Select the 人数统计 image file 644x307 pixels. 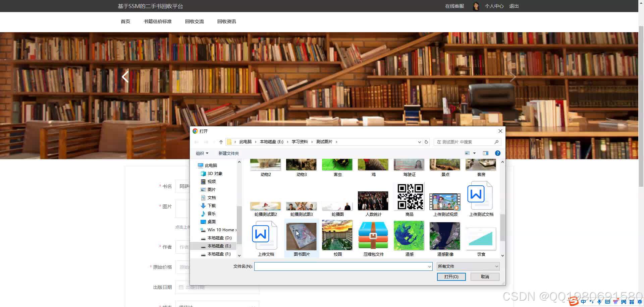[373, 204]
